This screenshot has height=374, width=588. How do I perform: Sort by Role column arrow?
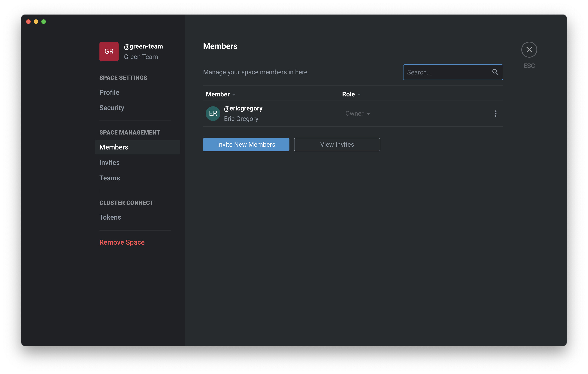click(359, 95)
